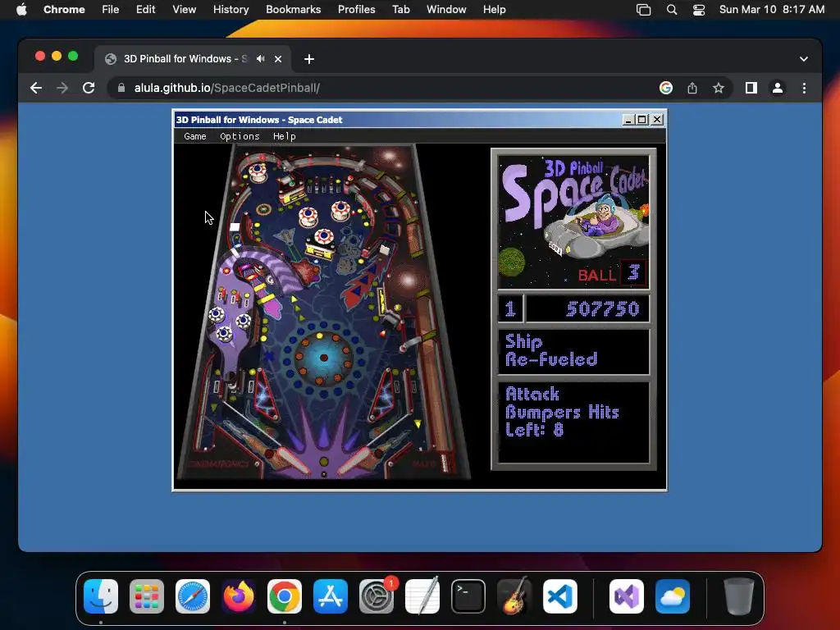Click the Google icon in the address bar
This screenshot has height=630, width=840.
[x=666, y=88]
